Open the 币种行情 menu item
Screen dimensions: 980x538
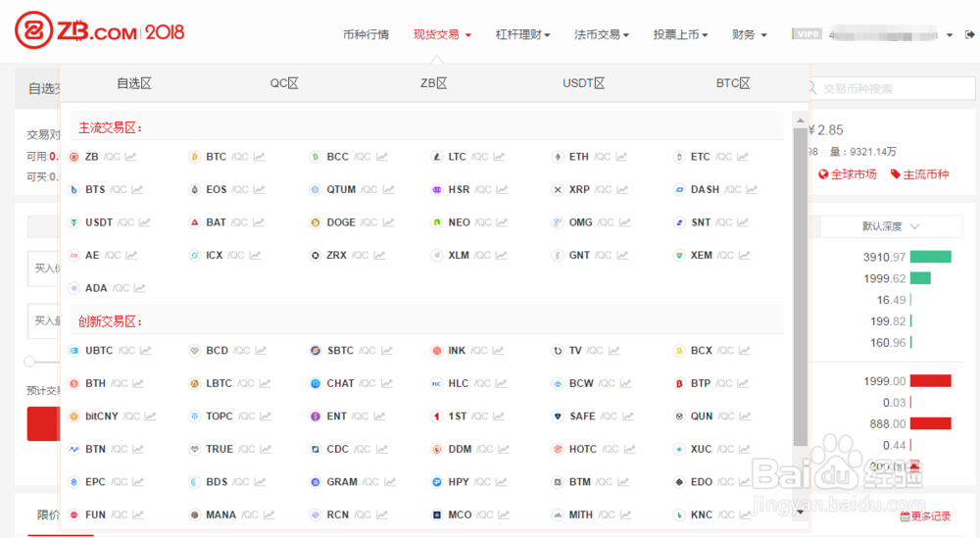(x=366, y=34)
